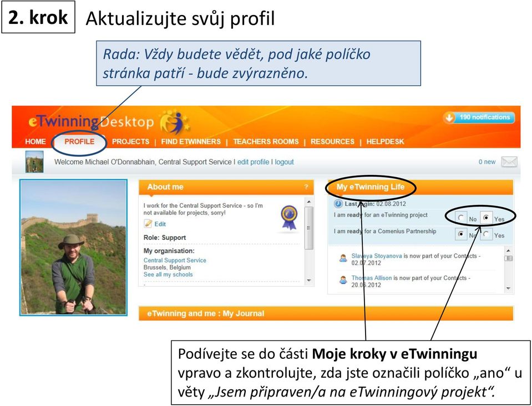Click the user icon beside Slaveya Stoyanova

pos(343,258)
